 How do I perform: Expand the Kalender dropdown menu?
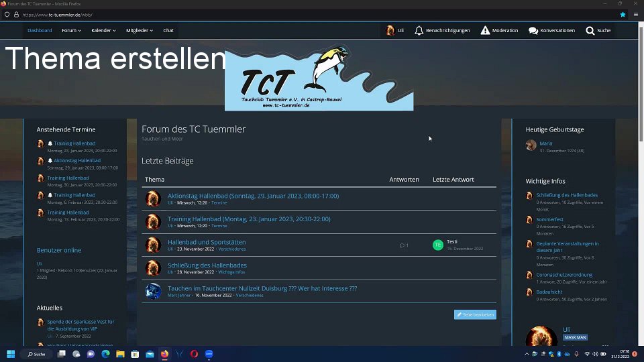pyautogui.click(x=103, y=30)
